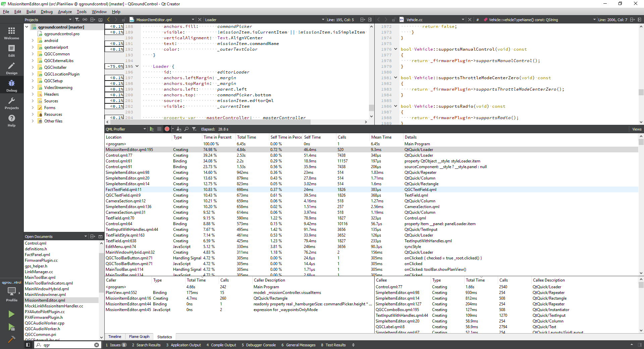Open the Analyze menu
Screen dimensions: 644x349
coord(65,12)
